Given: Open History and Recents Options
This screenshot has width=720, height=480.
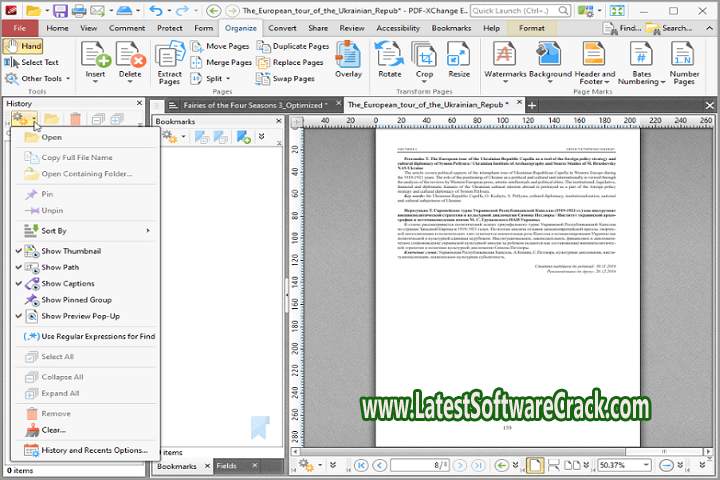Looking at the screenshot, I should (93, 450).
